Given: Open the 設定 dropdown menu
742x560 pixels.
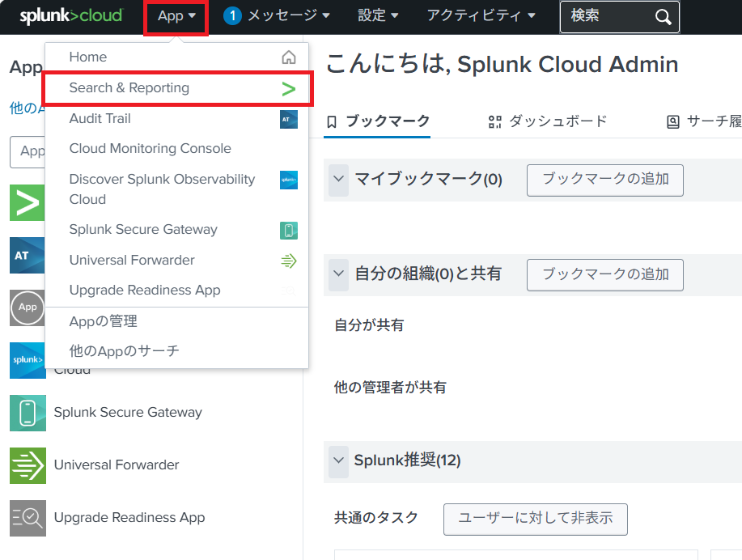Looking at the screenshot, I should click(x=378, y=16).
